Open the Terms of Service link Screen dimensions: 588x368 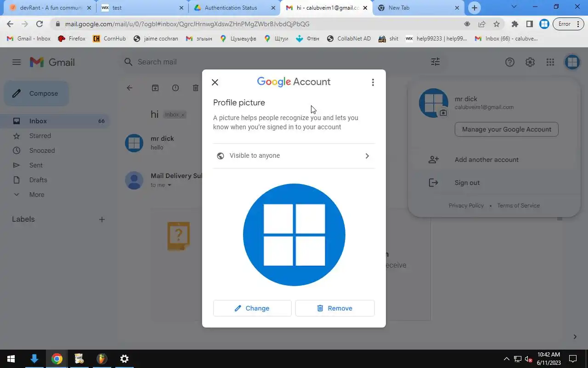518,206
